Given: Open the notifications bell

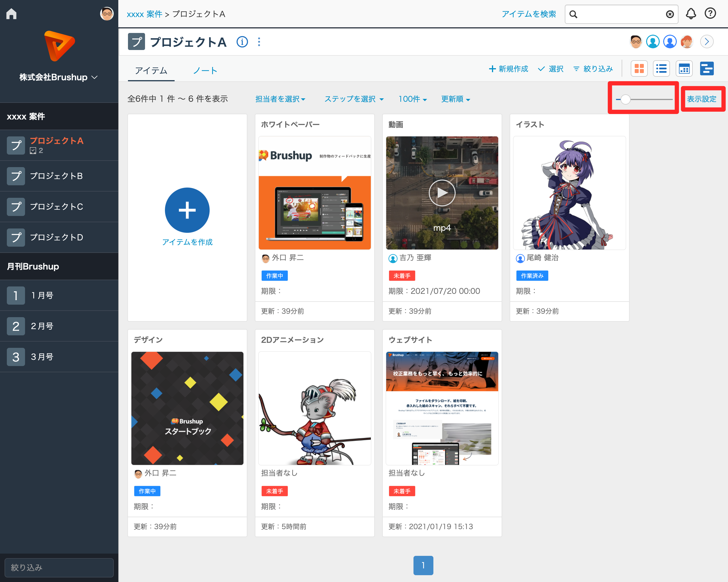Looking at the screenshot, I should click(690, 14).
